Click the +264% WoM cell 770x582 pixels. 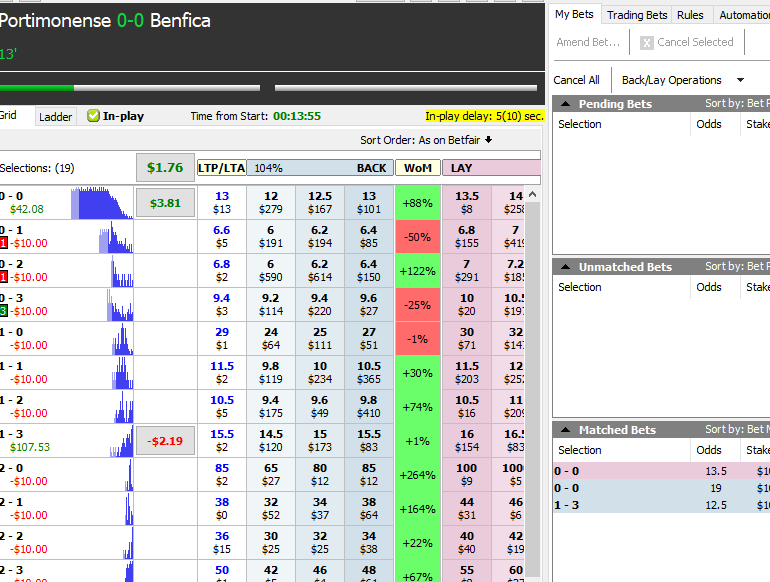[418, 474]
